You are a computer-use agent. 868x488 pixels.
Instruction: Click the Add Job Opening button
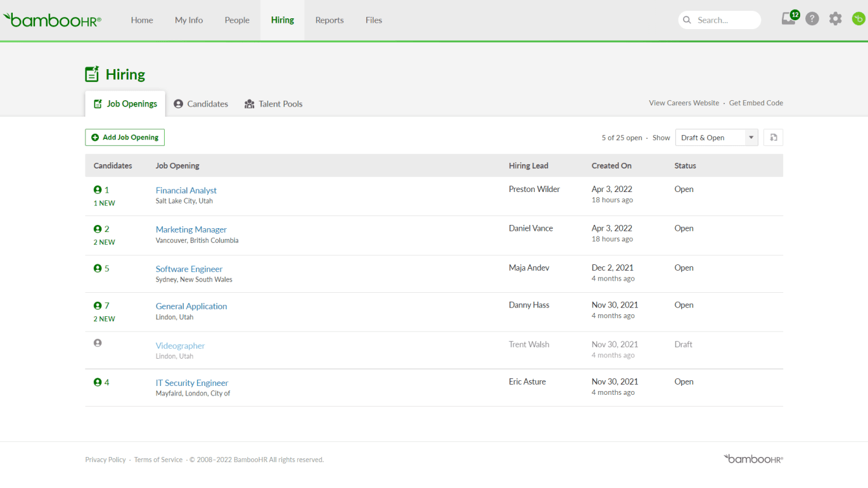coord(124,137)
